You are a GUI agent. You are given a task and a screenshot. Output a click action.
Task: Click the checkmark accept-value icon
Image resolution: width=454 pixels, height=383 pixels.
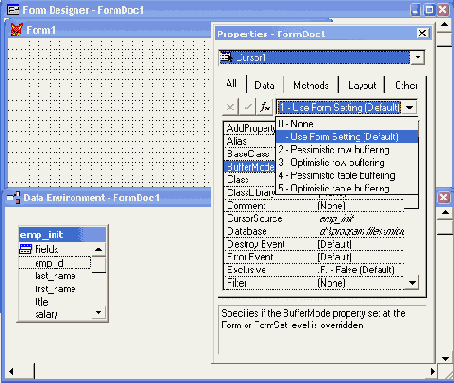(248, 107)
